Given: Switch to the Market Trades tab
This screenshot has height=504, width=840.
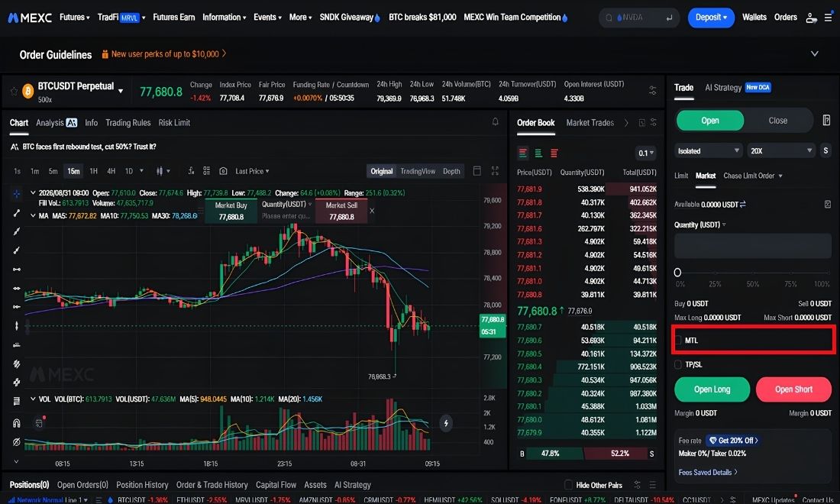Looking at the screenshot, I should coord(590,123).
